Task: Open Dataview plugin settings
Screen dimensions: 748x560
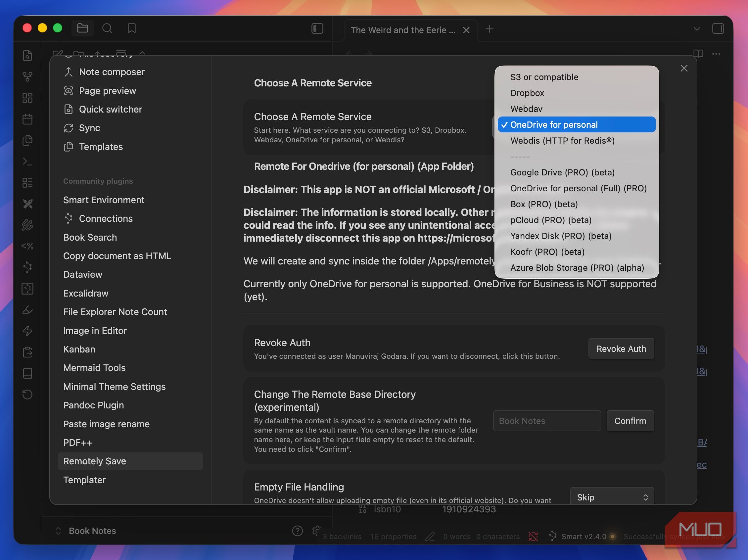Action: tap(130, 274)
